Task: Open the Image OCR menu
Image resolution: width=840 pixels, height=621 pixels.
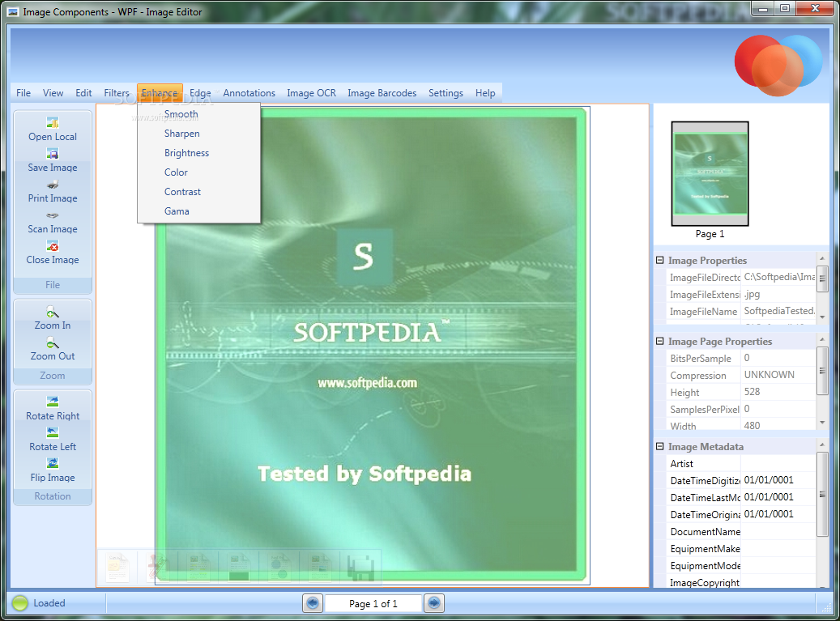Action: (x=311, y=93)
